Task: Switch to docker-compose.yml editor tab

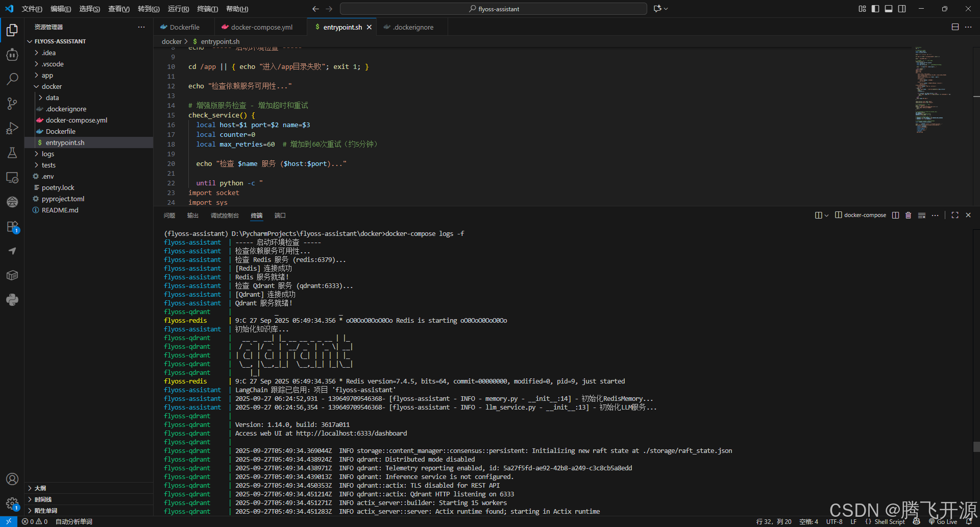Action: pos(261,27)
